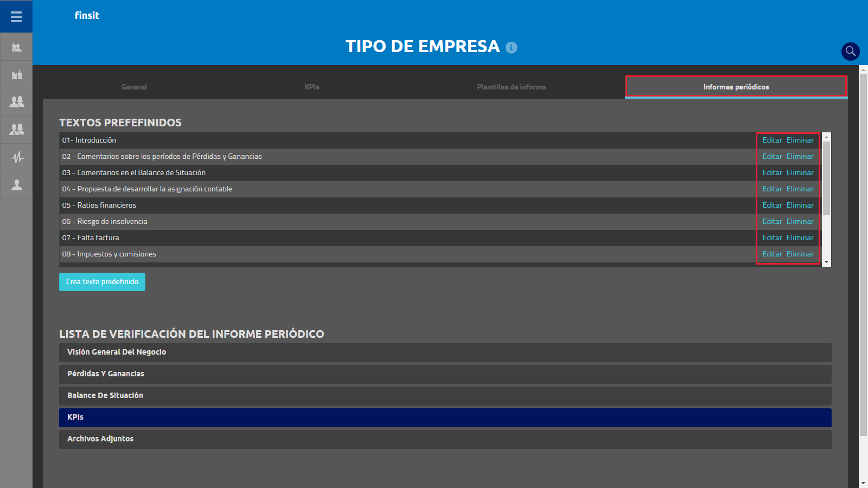Edit the 01 - Introducción text
The height and width of the screenshot is (488, 868).
[x=772, y=140]
